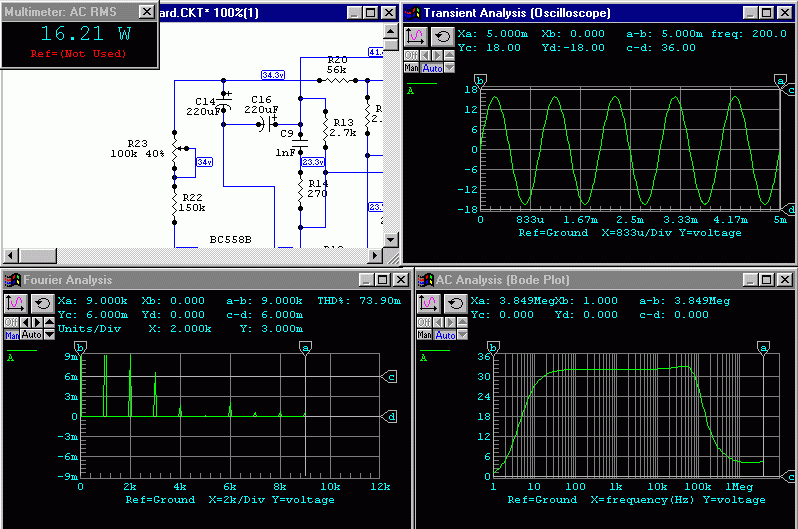Click reset view icon in Fourier Analysis window
Viewport: 798px width, 529px height.
[42, 303]
